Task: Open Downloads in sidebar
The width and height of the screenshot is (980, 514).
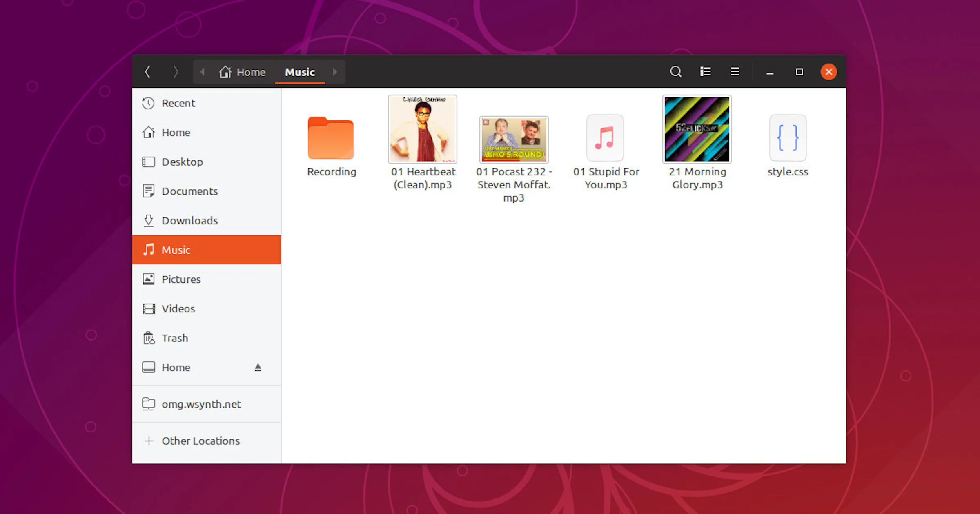Action: point(207,221)
